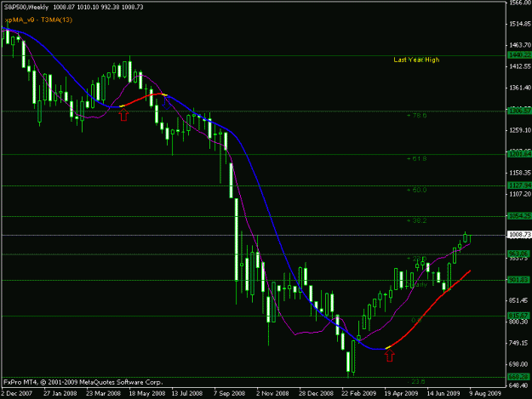Click the '+ 78.6' Fibonacci level label
The image size is (532, 399).
pos(416,116)
